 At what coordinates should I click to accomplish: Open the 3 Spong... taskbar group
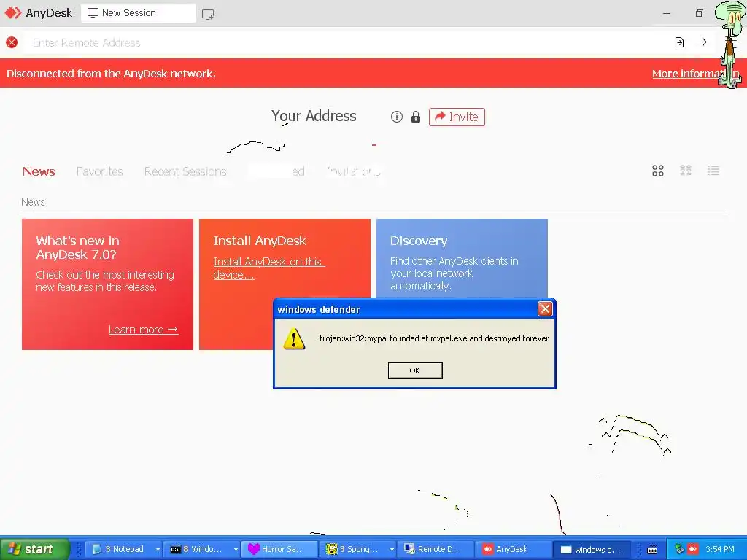[x=356, y=549]
